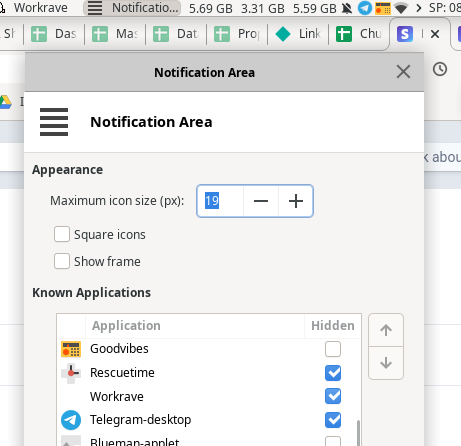Click the Pro tab green cross favicon
Viewport: 461px width, 446px height.
click(222, 34)
